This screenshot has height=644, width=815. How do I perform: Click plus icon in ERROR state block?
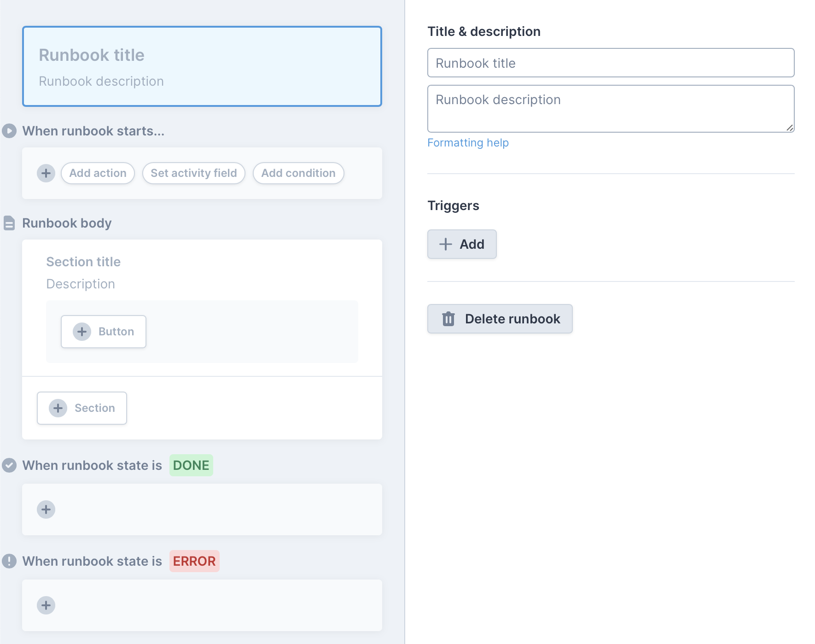[46, 605]
